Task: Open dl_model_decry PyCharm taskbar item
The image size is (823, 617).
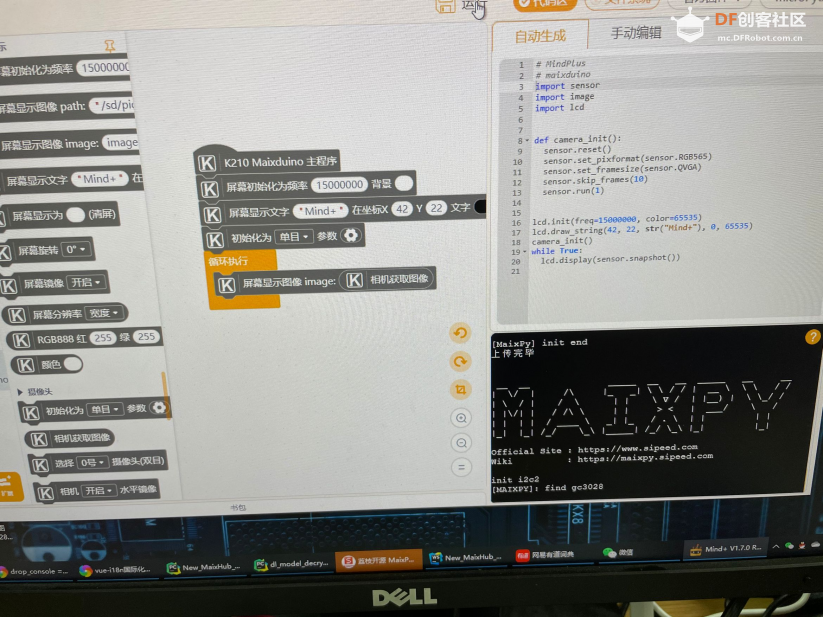Action: tap(292, 564)
